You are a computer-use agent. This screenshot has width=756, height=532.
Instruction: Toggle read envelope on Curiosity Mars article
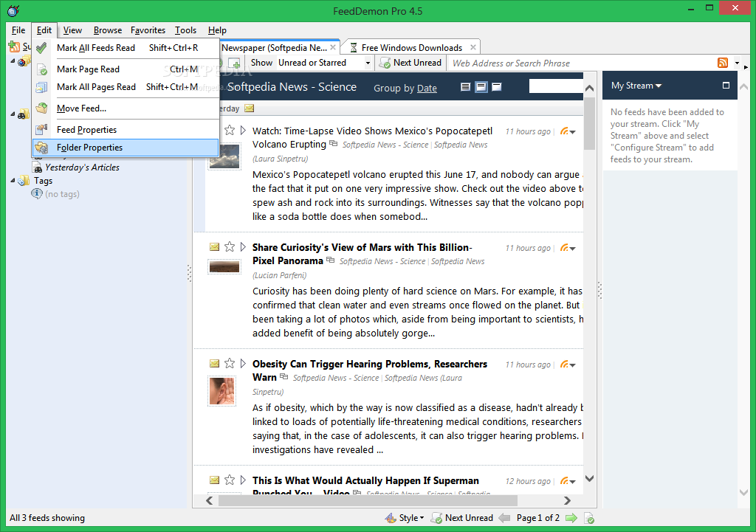click(x=215, y=247)
